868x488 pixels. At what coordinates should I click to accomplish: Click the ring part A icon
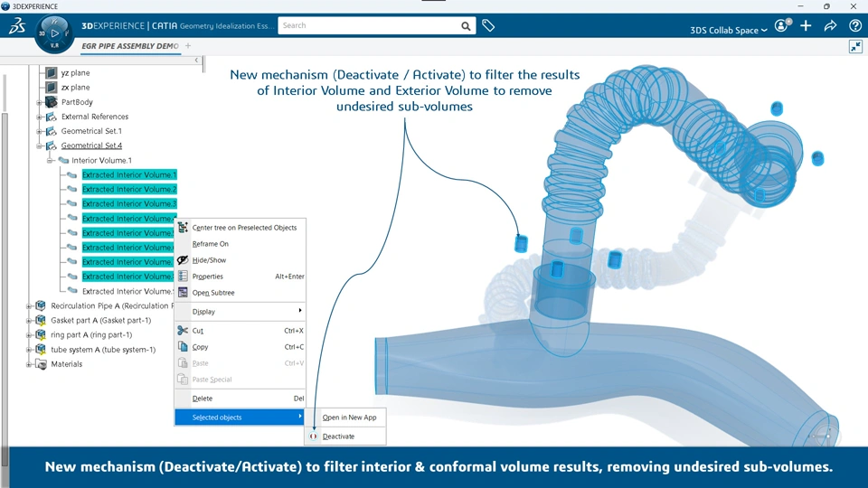tap(41, 334)
